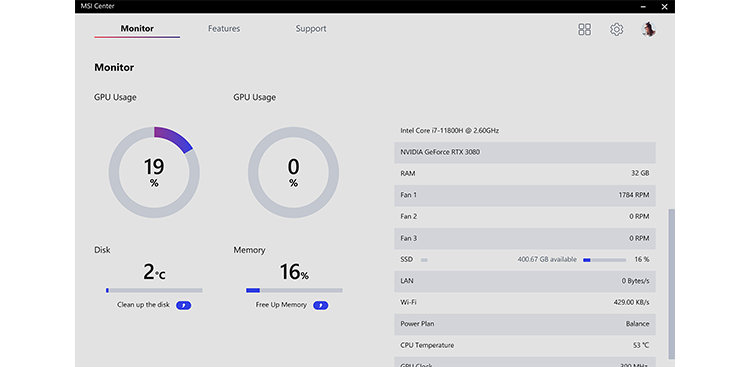Click the Disk label

[102, 250]
